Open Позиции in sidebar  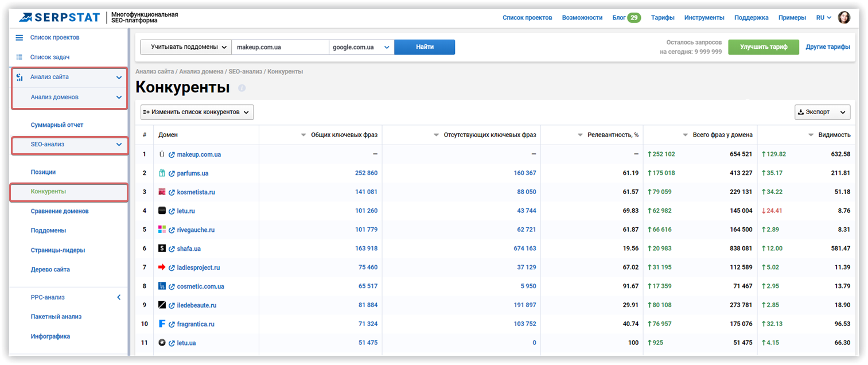coord(44,172)
